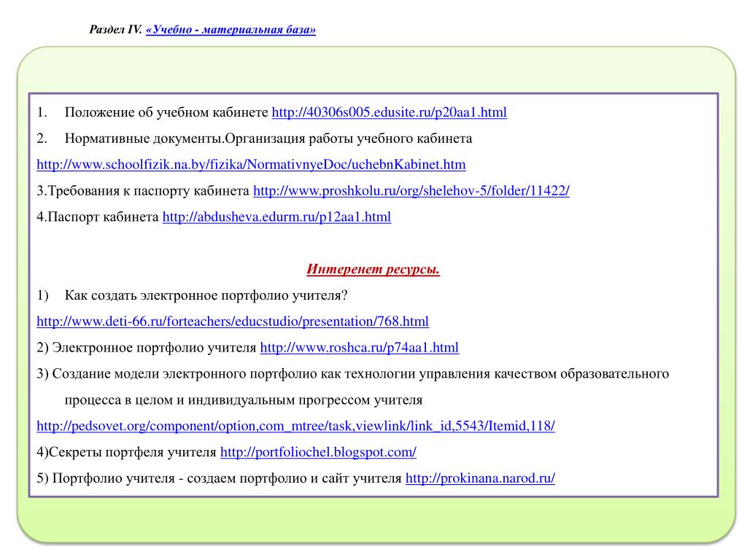
Task: Click text 'Нормативные документы.Организация работы учебного кабинета'
Action: [x=268, y=139]
